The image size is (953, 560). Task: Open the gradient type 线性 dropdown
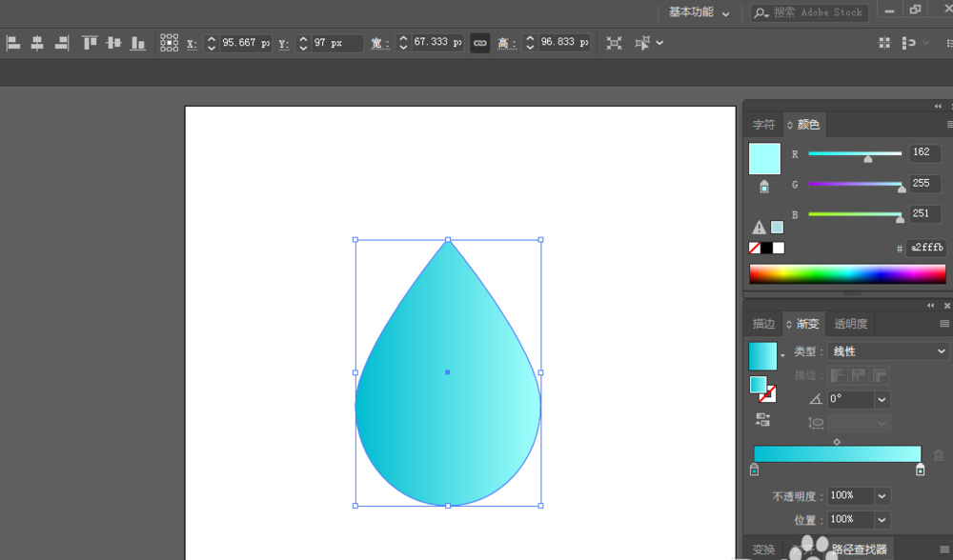coord(887,351)
